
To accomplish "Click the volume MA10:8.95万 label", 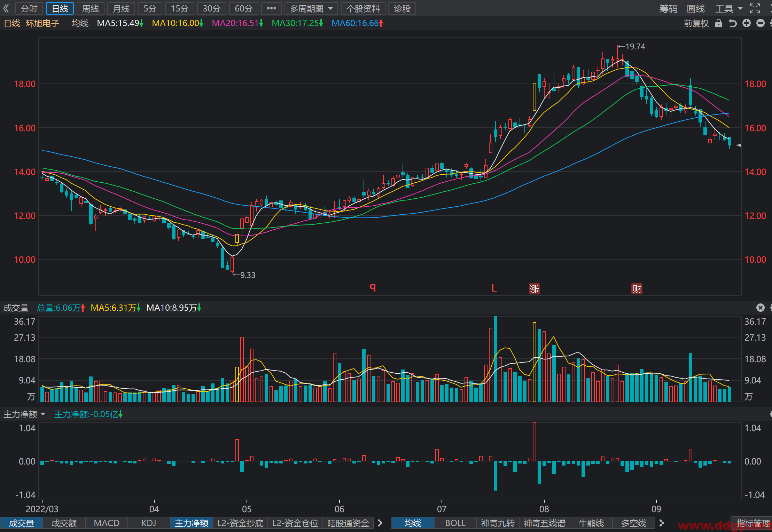I will [174, 308].
